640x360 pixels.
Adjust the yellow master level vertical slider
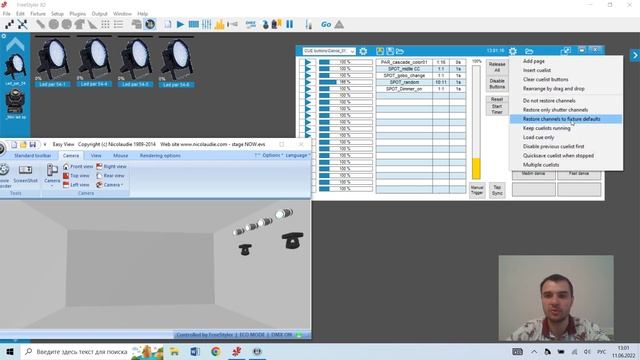476,122
